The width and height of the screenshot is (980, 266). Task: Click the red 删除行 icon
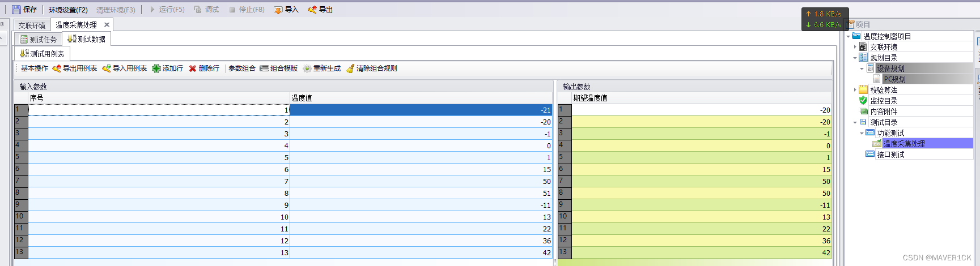click(193, 68)
